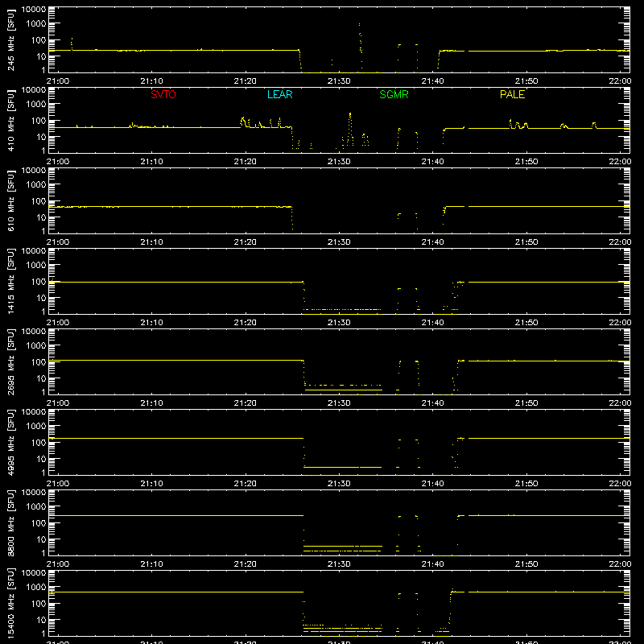The image size is (644, 644).
Task: Click 22:00 tick label under 8800 MHz plot
Action: tap(620, 564)
